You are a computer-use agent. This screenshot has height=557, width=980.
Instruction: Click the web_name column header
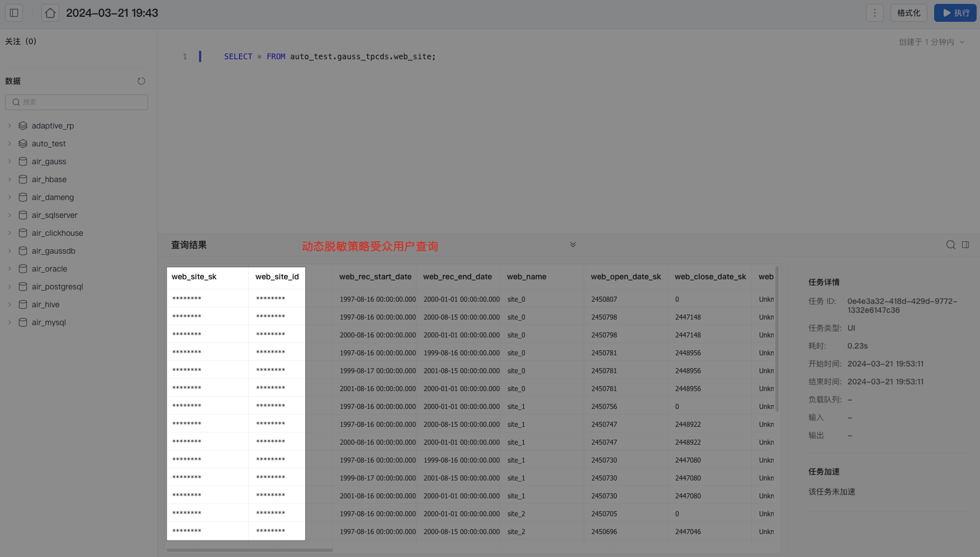click(527, 277)
